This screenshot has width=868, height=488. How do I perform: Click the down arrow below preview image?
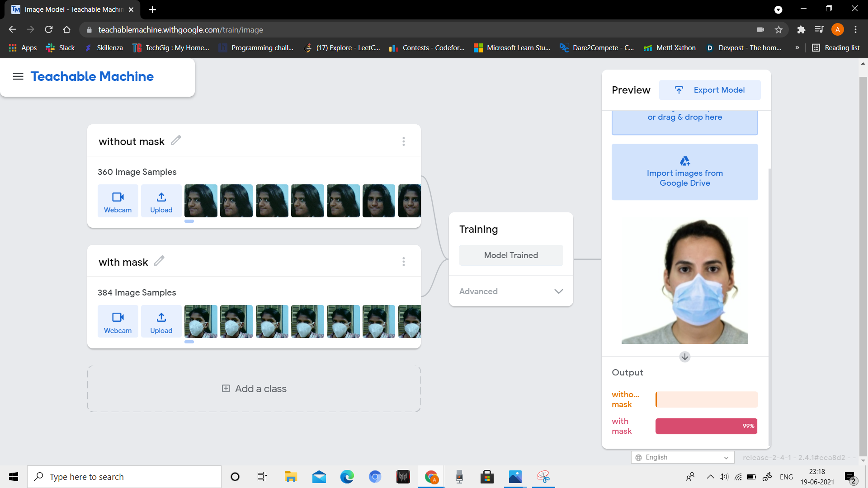684,357
